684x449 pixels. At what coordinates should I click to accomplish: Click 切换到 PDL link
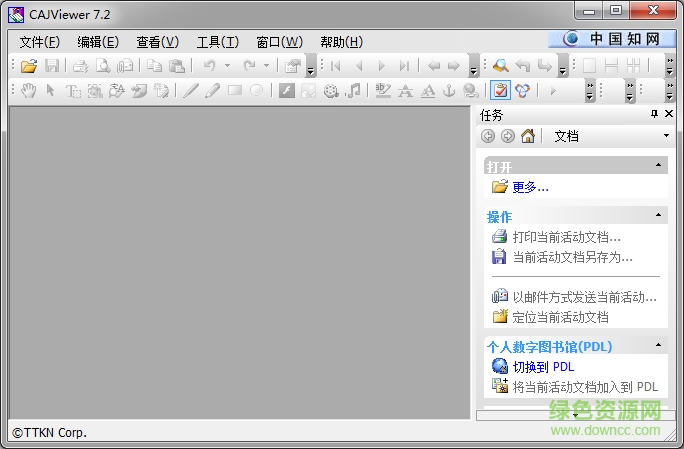(543, 367)
